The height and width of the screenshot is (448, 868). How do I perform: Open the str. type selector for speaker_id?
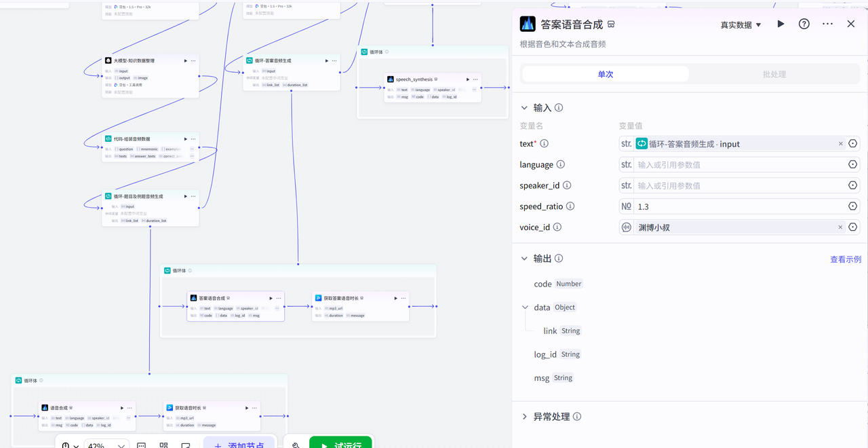[627, 185]
